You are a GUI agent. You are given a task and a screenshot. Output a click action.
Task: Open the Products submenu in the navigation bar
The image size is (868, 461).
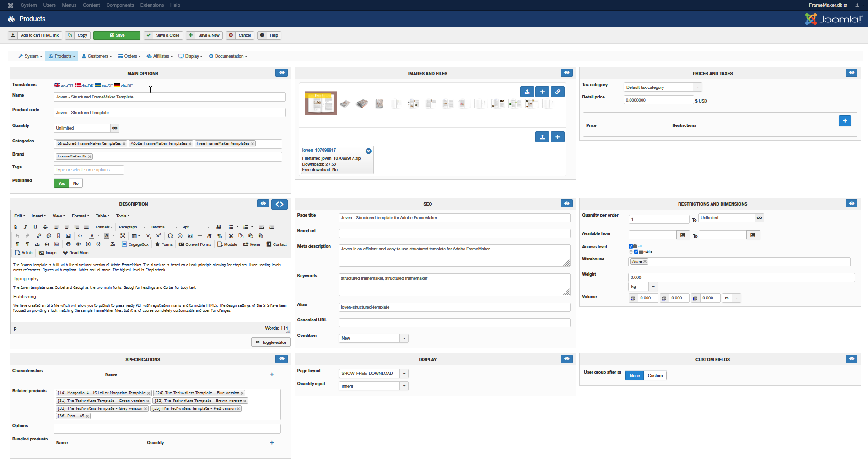tap(62, 56)
